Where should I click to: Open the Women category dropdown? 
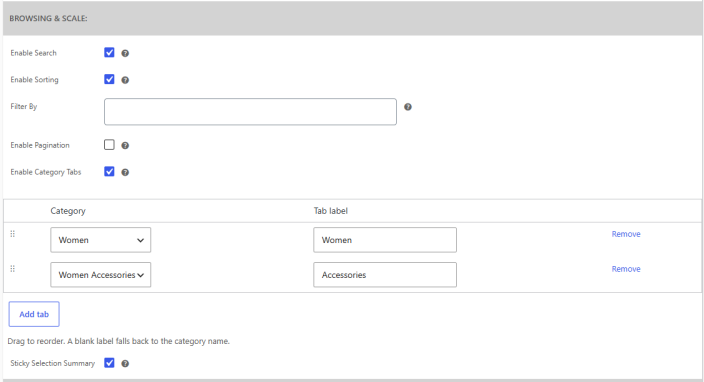[x=101, y=240]
